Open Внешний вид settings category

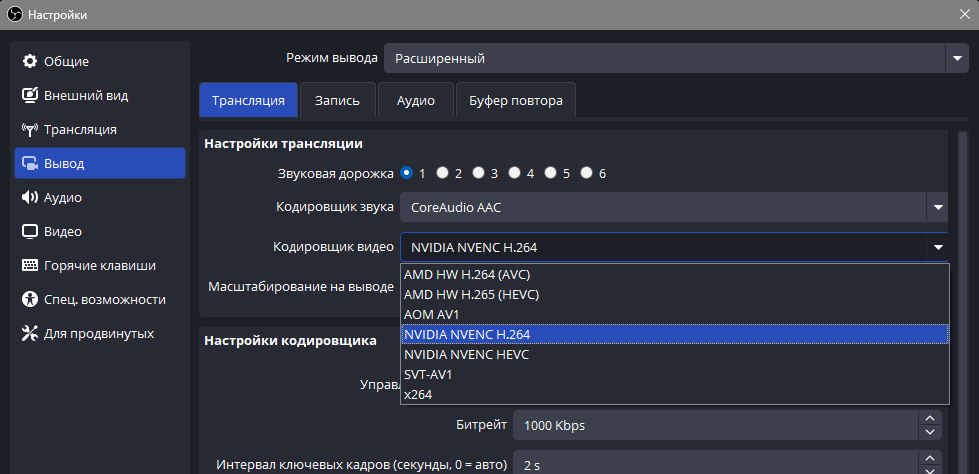tap(100, 96)
